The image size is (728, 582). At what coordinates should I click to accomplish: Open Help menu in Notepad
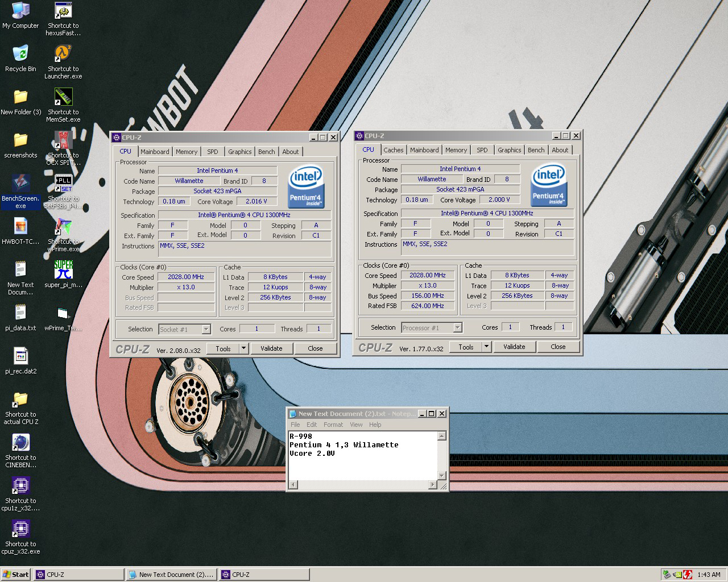[x=375, y=425]
